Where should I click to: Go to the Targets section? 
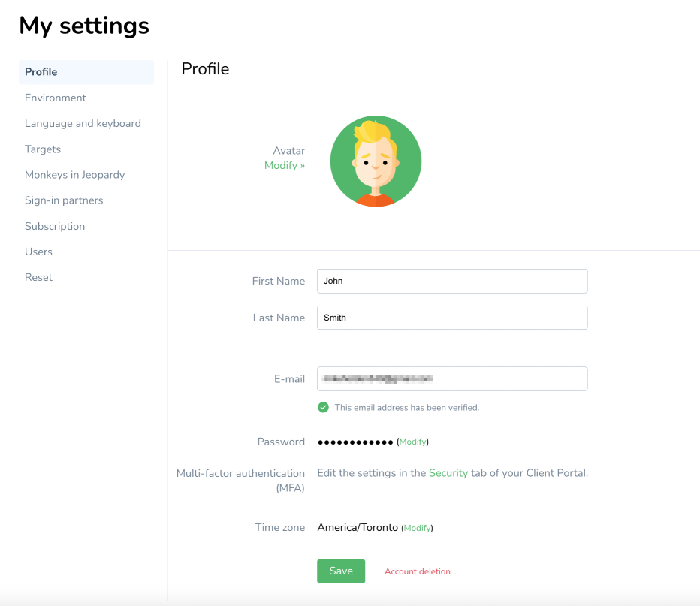43,149
